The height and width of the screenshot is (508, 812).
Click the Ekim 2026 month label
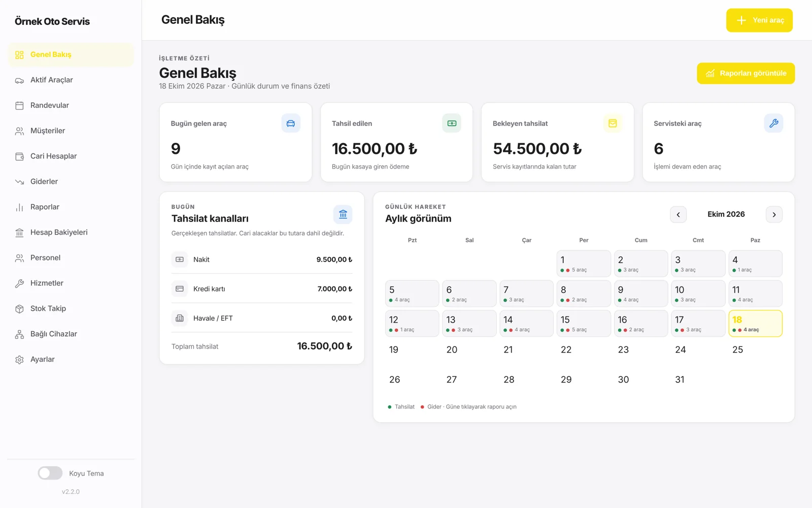pos(726,214)
